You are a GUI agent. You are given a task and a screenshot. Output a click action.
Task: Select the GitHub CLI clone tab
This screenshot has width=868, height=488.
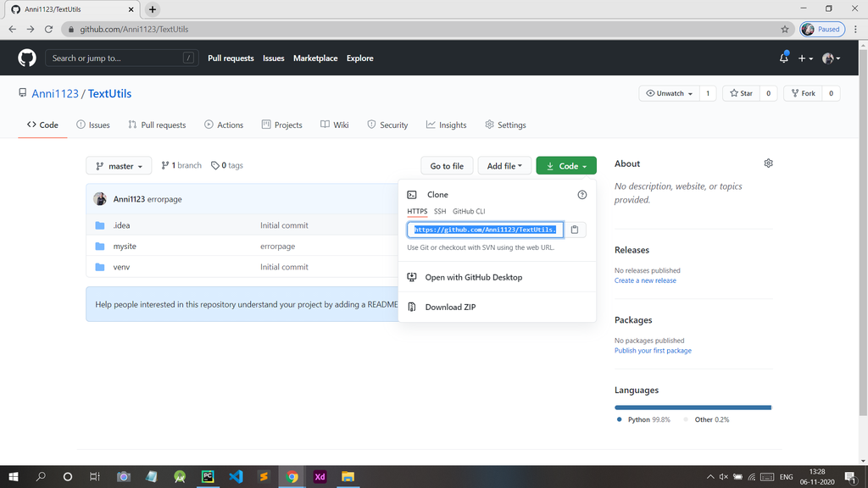[x=469, y=211]
